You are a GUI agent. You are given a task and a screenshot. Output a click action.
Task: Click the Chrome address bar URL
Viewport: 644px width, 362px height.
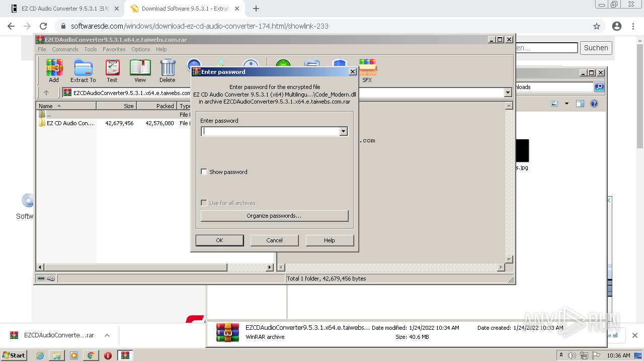click(x=200, y=26)
